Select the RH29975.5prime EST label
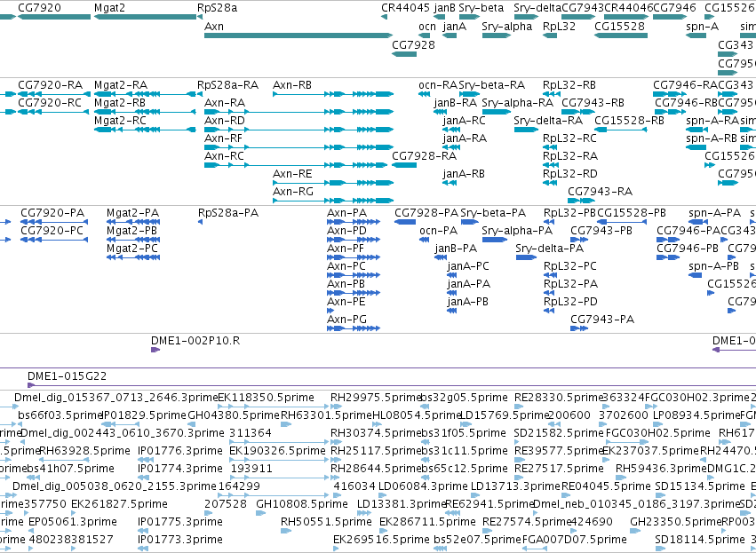The width and height of the screenshot is (756, 553). click(x=376, y=398)
